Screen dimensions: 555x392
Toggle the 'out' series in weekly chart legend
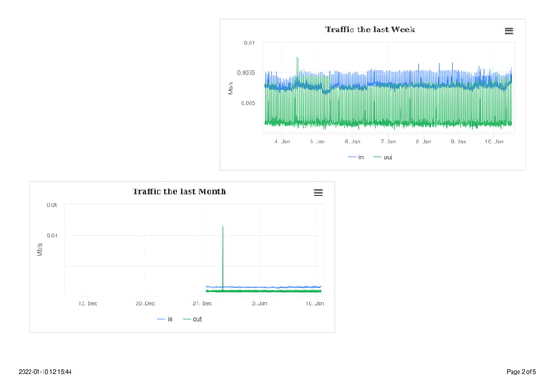pyautogui.click(x=383, y=157)
